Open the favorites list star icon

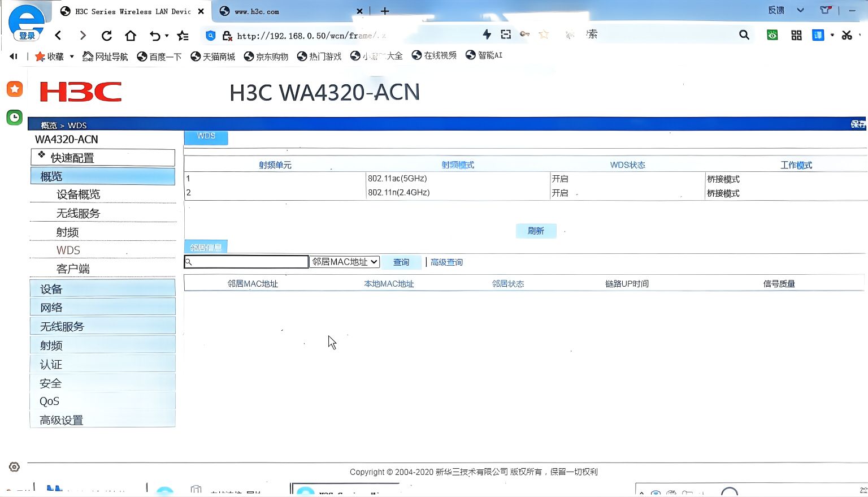point(183,36)
